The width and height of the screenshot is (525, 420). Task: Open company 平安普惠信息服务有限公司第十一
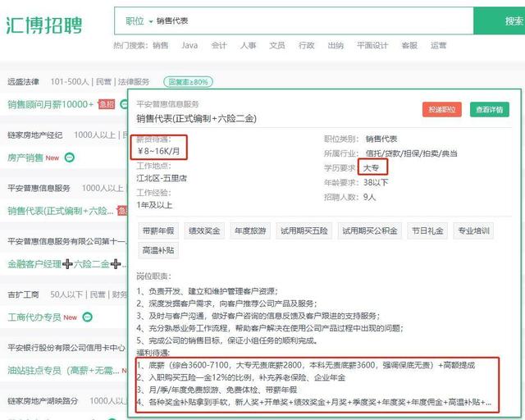point(66,241)
